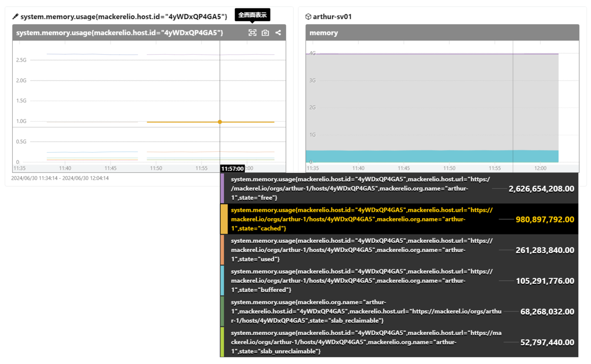Click the 11:50 x-axis tick on the left graph
Image resolution: width=591 pixels, height=364 pixels.
[156, 168]
